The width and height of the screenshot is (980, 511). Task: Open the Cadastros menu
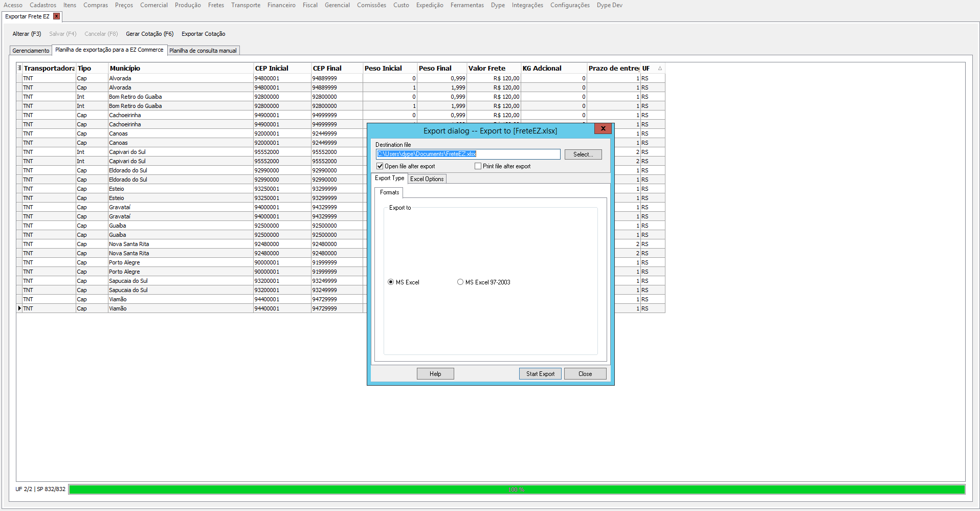click(43, 5)
